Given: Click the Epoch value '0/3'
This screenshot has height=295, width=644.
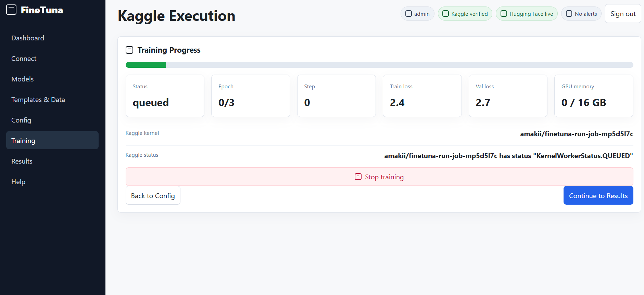Looking at the screenshot, I should 226,103.
